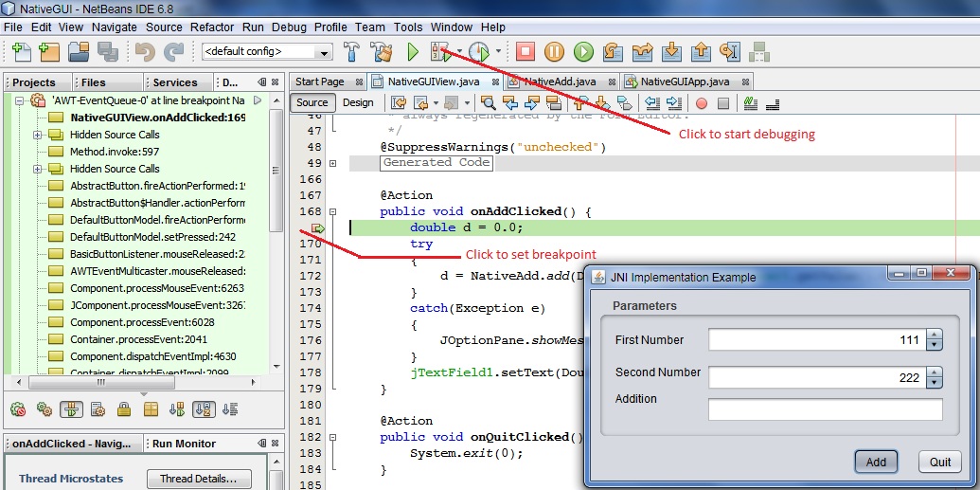Image resolution: width=980 pixels, height=490 pixels.
Task: Collapse the onAddClicked method fold
Action: pos(333,211)
